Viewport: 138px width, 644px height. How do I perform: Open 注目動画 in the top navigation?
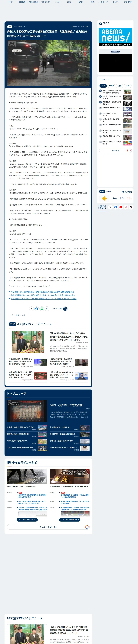click(x=22, y=2)
